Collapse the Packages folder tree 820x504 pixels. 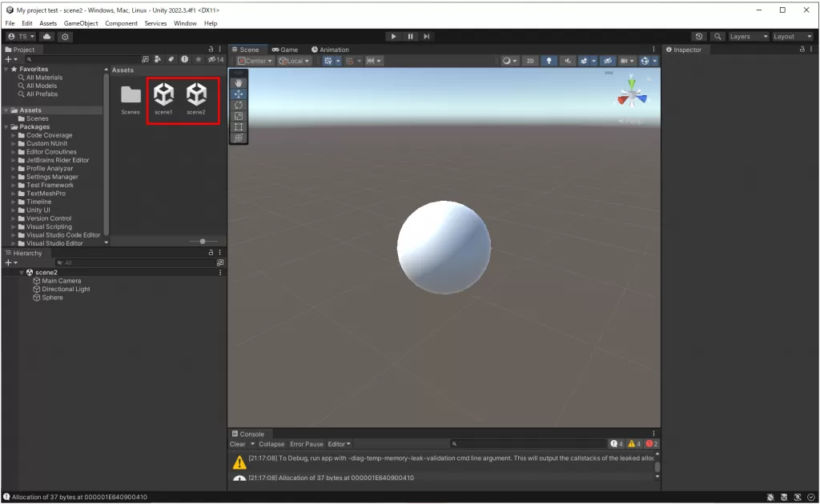7,127
